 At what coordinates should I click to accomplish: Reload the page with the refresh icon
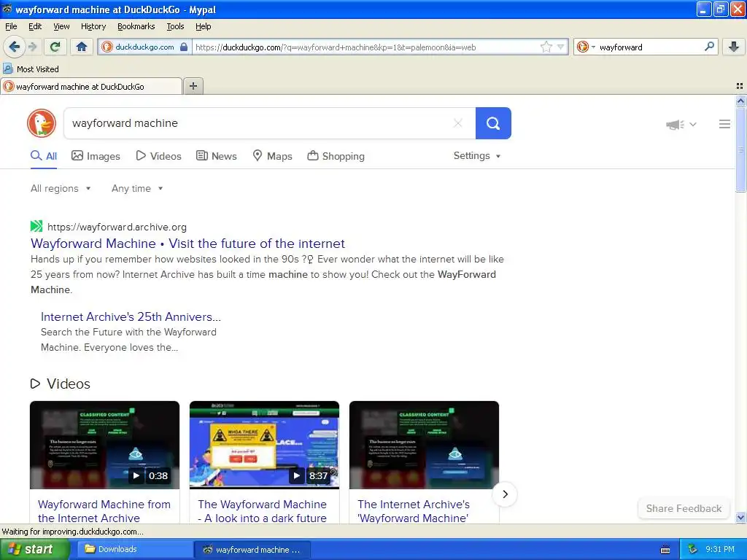click(55, 47)
